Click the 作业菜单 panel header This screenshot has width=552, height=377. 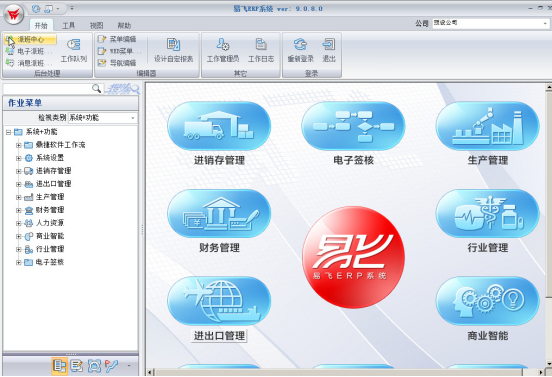pyautogui.click(x=70, y=103)
